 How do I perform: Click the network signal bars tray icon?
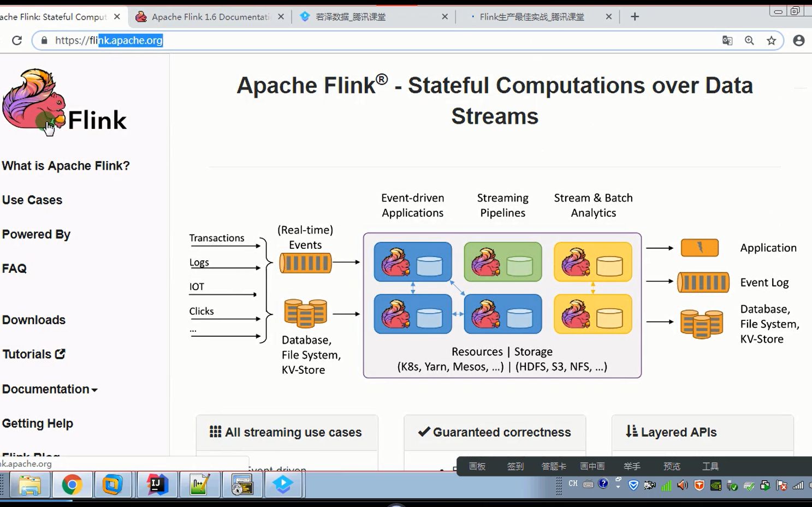coord(798,485)
